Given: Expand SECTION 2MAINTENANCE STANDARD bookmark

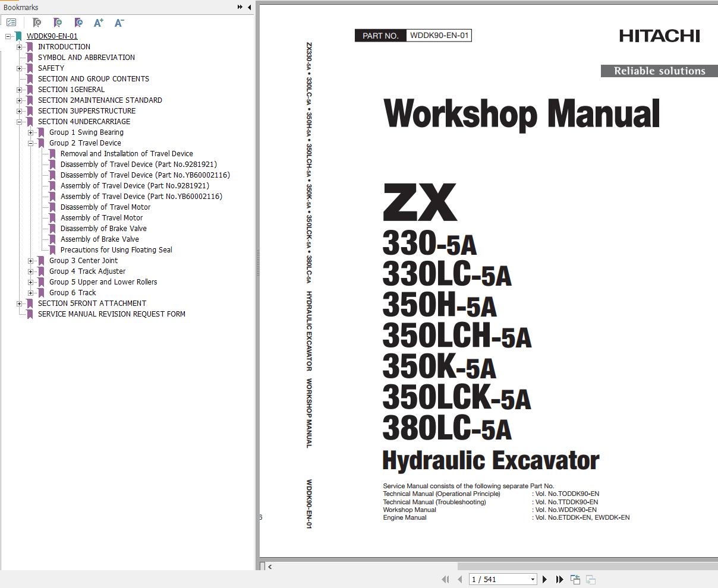Looking at the screenshot, I should point(20,100).
